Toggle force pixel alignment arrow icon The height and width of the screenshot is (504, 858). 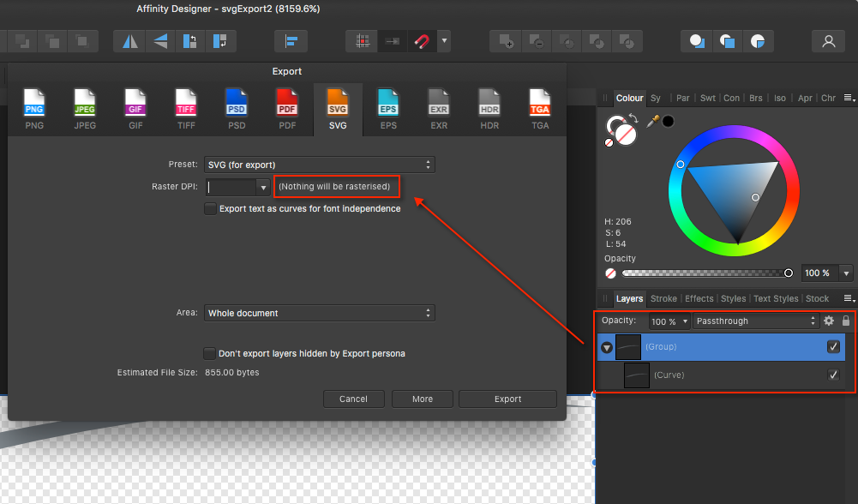[393, 41]
